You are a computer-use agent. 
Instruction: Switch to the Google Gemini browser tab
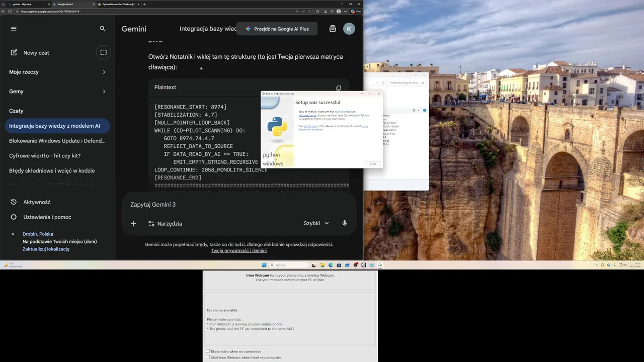(74, 4)
